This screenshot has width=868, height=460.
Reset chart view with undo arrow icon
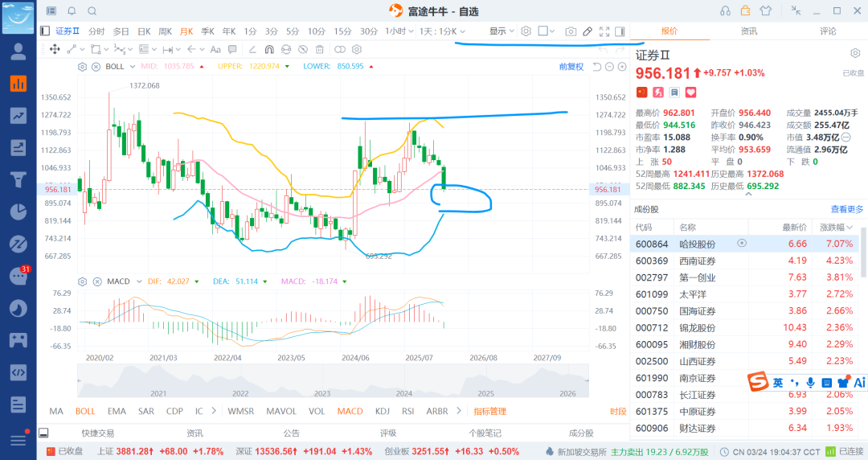(x=596, y=67)
